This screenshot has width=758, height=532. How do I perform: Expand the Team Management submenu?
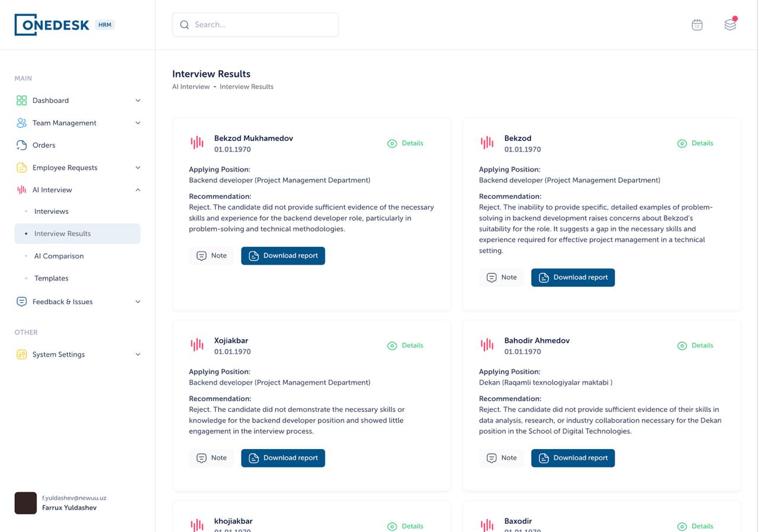pos(138,123)
